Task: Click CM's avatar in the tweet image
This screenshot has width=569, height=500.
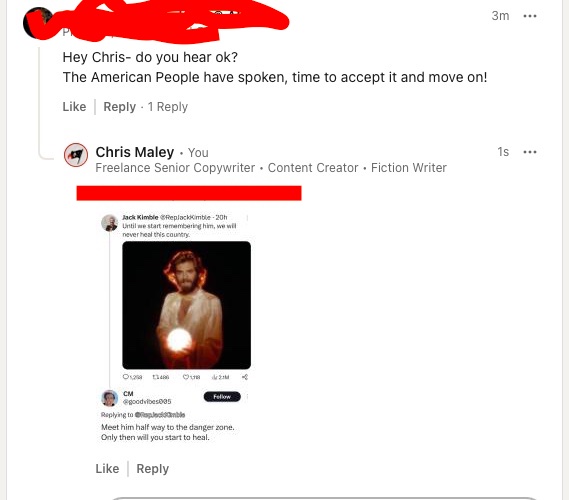Action: tap(109, 398)
